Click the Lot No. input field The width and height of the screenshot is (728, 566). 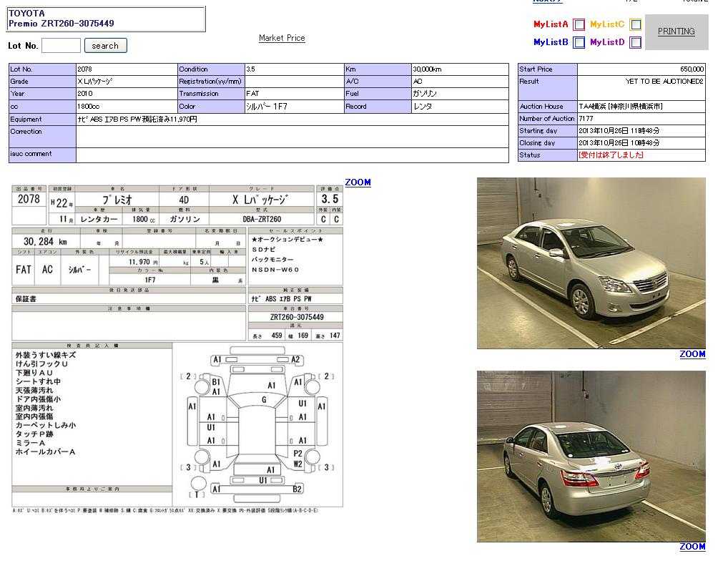click(x=61, y=46)
